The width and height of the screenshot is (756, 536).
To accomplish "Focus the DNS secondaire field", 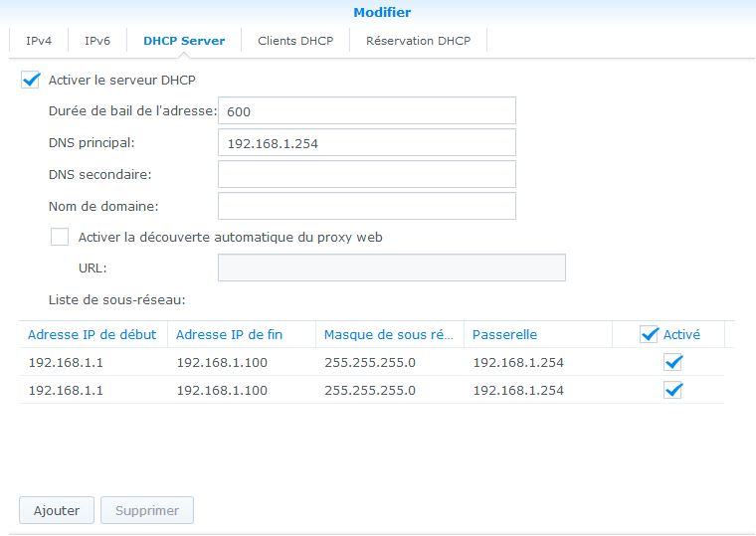I will point(366,175).
